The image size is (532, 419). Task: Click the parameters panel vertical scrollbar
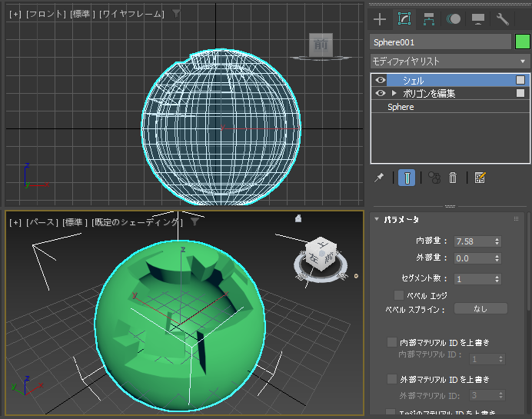(x=528, y=261)
